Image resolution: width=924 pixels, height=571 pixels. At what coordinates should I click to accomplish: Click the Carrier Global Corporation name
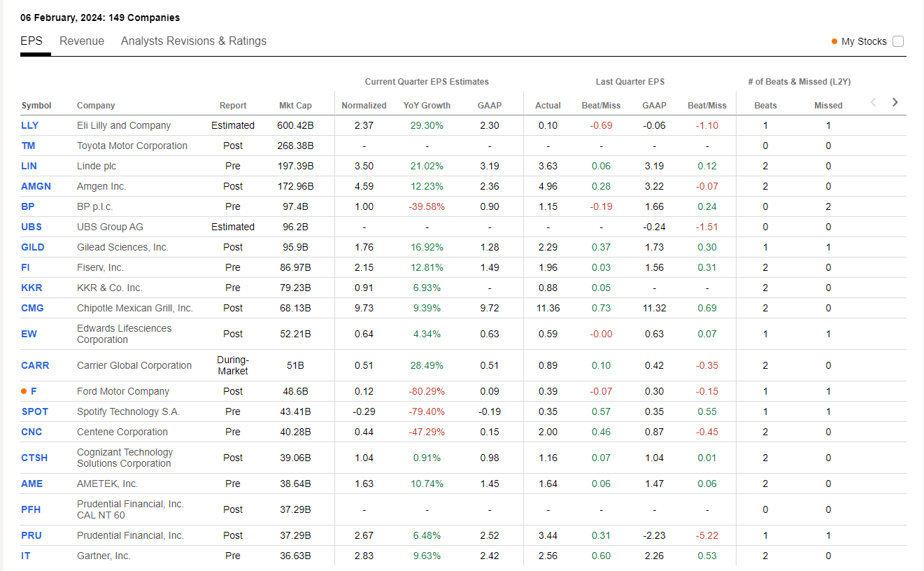pyautogui.click(x=134, y=365)
